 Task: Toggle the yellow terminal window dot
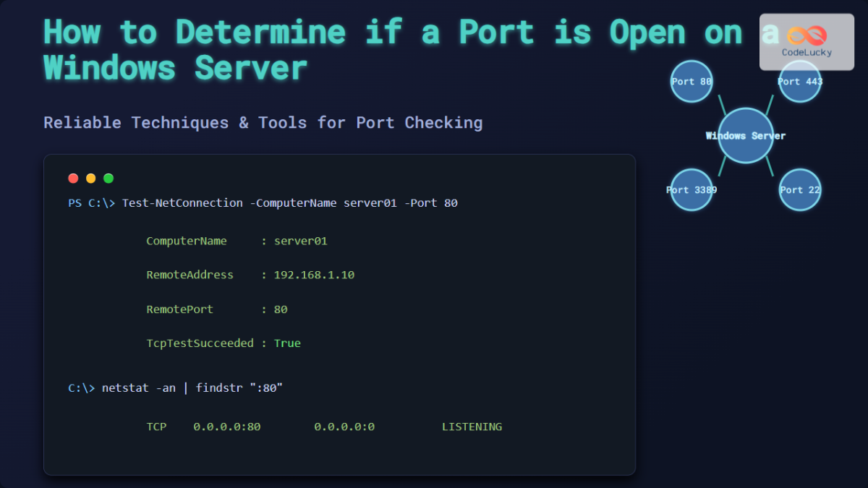tap(90, 178)
